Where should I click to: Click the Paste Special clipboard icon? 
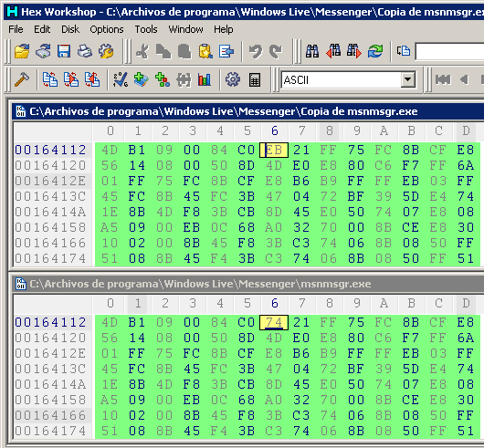(x=205, y=51)
